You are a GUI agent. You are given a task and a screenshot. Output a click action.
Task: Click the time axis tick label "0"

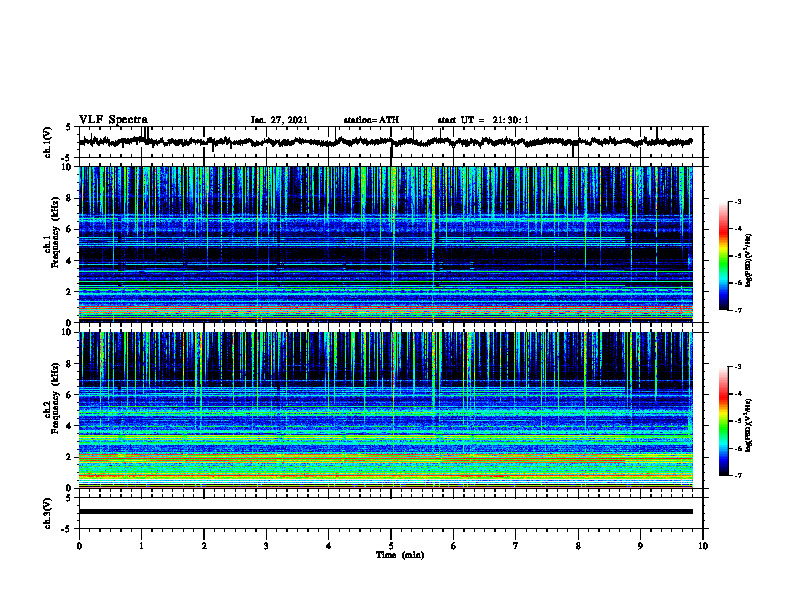[79, 546]
